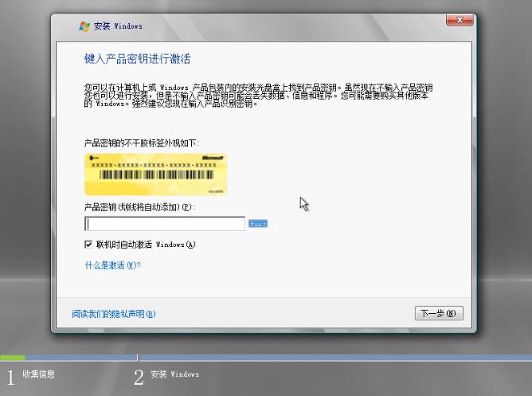
Task: Click the on-screen keyboard icon beside the key field
Action: (x=257, y=224)
